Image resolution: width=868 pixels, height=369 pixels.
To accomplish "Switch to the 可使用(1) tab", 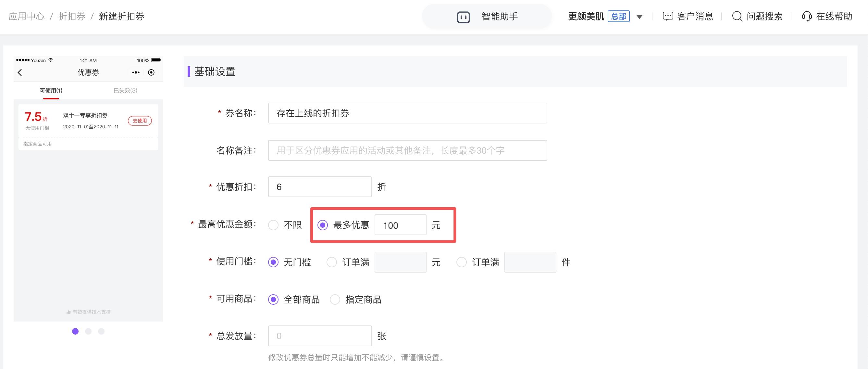I will coord(51,90).
